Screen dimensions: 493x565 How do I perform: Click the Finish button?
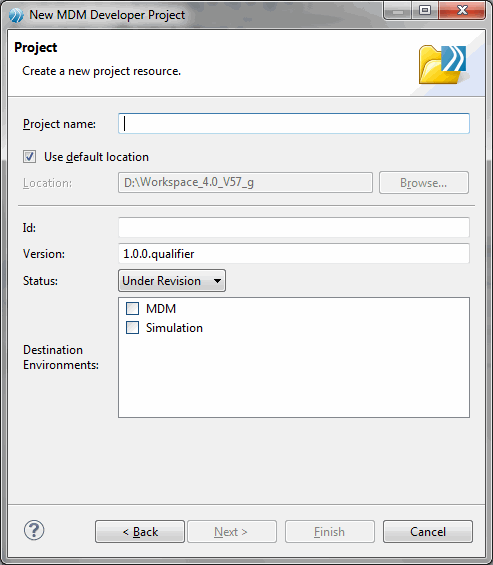click(330, 531)
